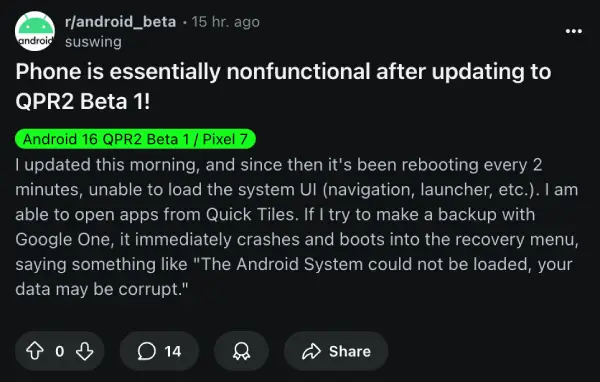Open the three-dot post options menu
600x382 pixels.
(574, 31)
